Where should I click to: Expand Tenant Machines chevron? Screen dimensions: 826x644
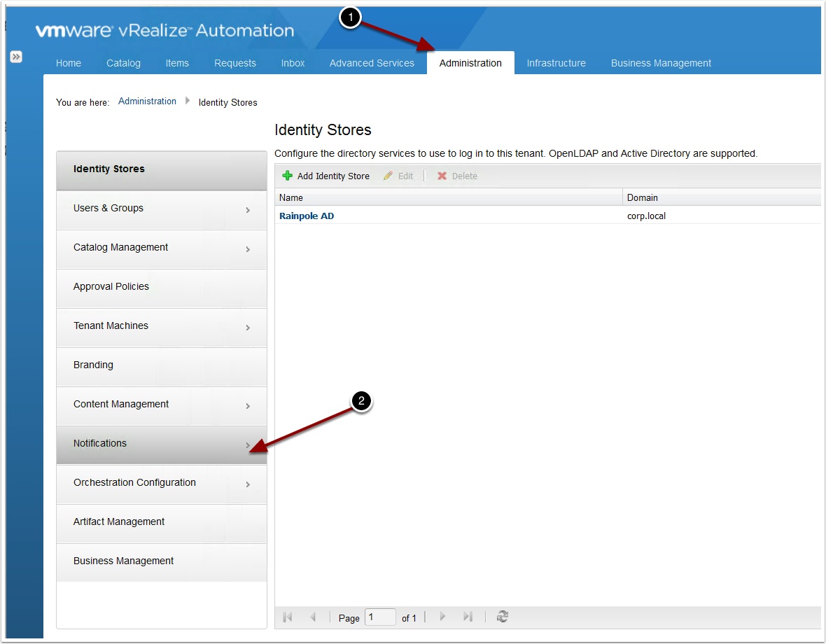[x=248, y=328]
